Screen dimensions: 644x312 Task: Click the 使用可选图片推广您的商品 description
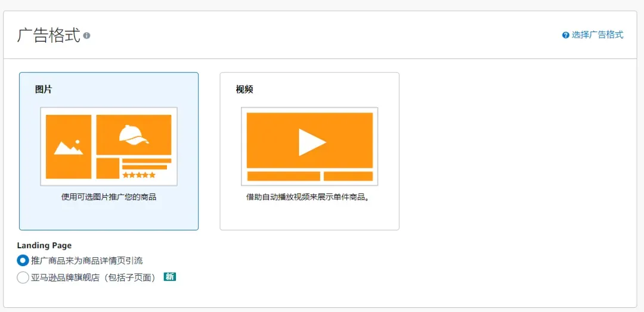click(x=109, y=197)
